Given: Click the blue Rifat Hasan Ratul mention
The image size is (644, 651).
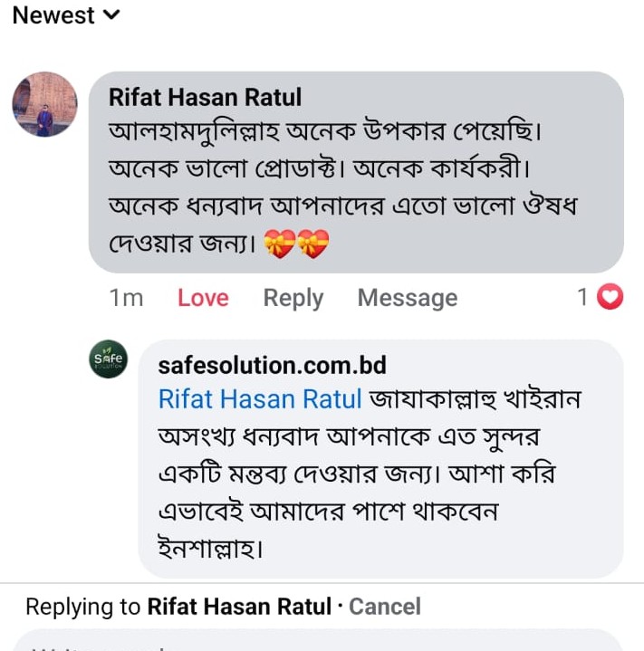Looking at the screenshot, I should pyautogui.click(x=260, y=398).
